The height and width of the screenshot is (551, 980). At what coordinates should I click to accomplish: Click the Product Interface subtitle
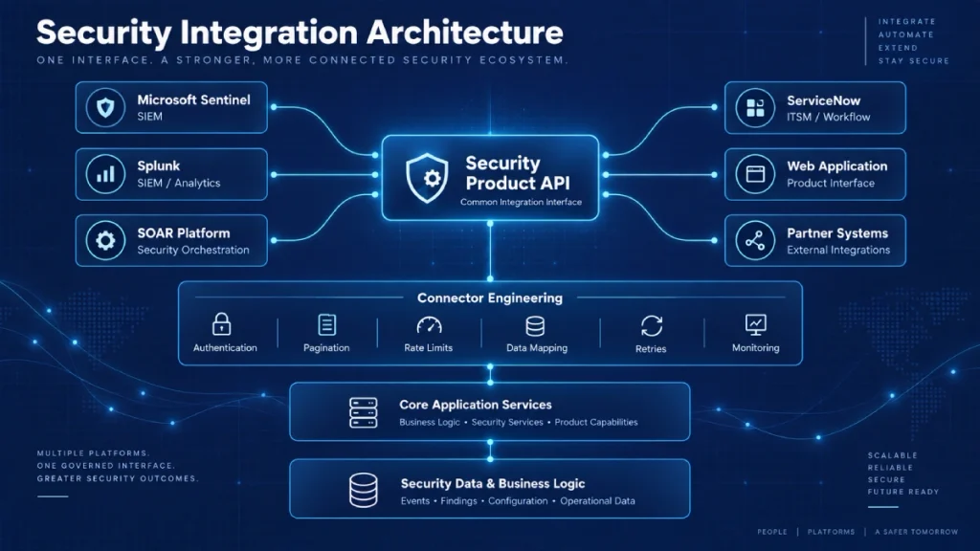831,183
